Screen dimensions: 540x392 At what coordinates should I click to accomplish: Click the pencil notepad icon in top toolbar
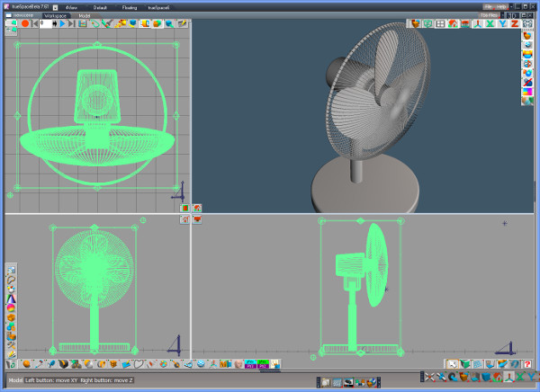pos(182,23)
